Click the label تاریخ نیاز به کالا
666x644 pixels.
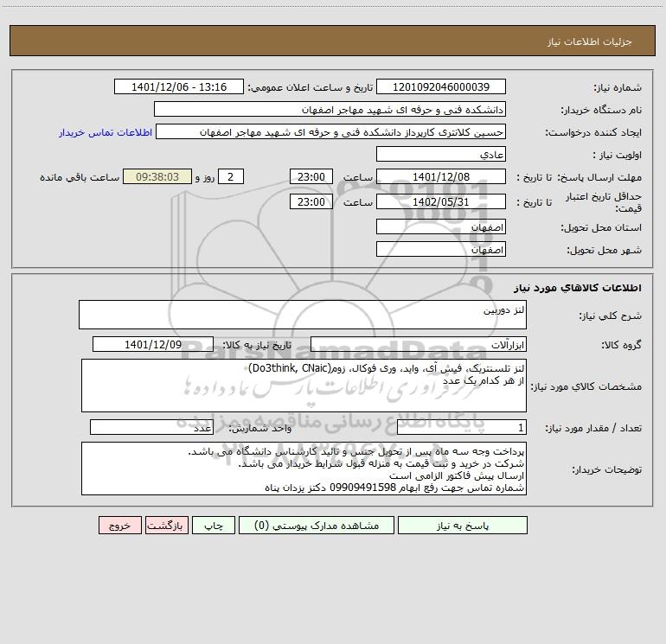[257, 345]
